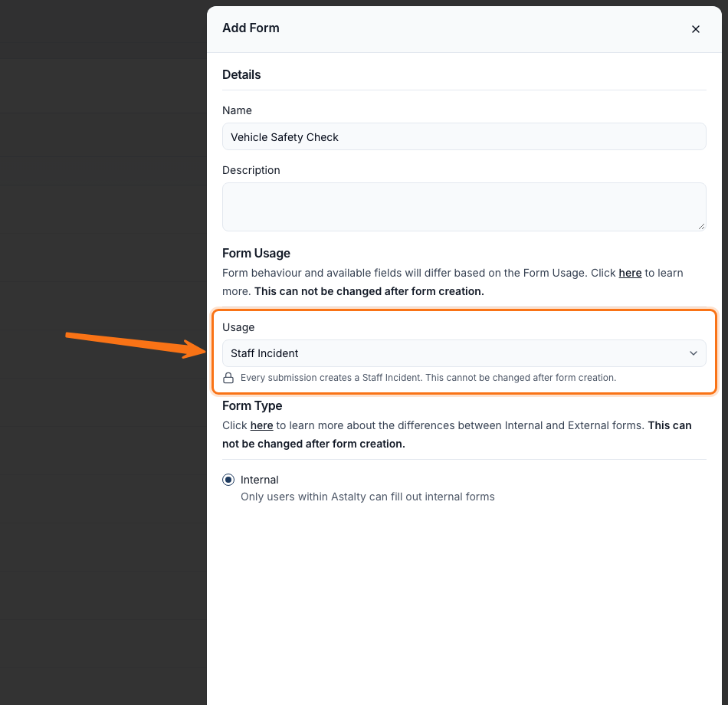This screenshot has height=705, width=728.
Task: Click the empty Description text area
Action: pyautogui.click(x=464, y=207)
